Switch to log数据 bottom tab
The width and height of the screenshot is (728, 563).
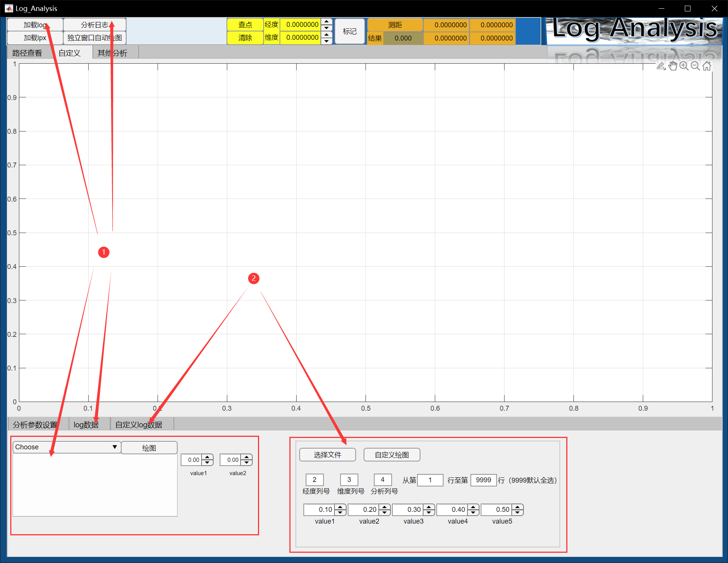pos(86,425)
